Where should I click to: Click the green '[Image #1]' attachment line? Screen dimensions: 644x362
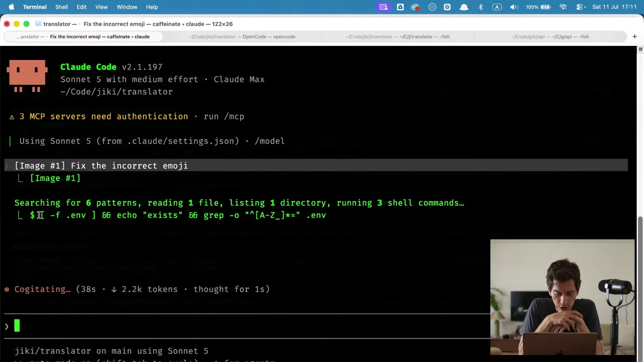tap(55, 178)
